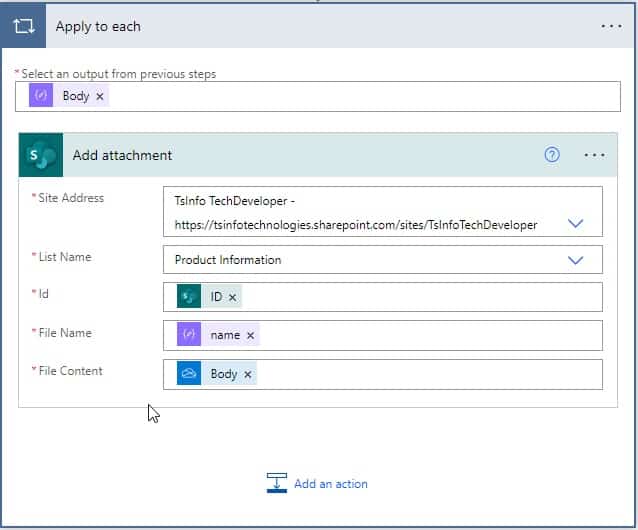This screenshot has height=530, width=638.
Task: Click the SharePoint icon of ID token
Action: pos(189,297)
